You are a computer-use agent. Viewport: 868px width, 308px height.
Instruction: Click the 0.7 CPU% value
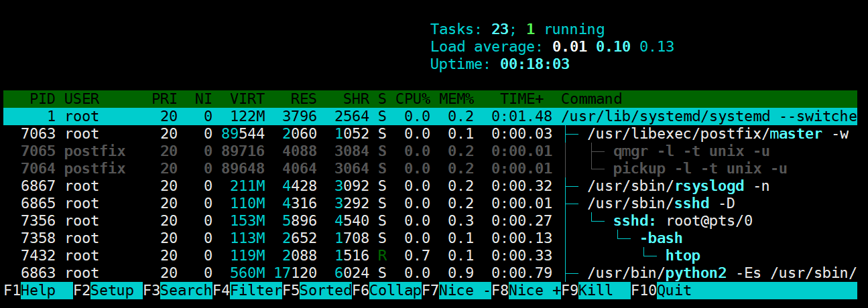pos(417,256)
